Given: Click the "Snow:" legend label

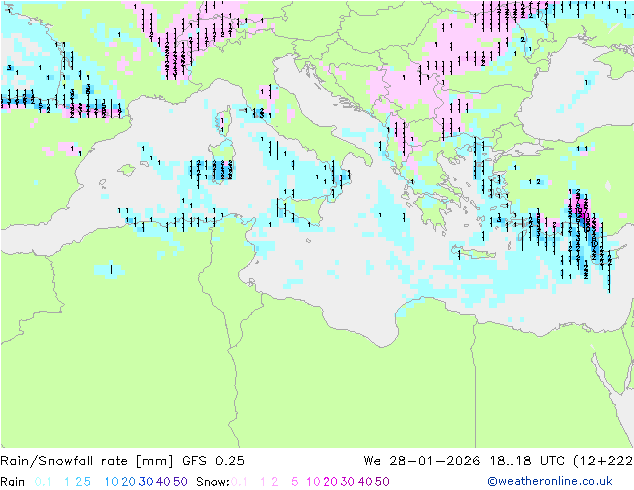Looking at the screenshot, I should pyautogui.click(x=213, y=482).
